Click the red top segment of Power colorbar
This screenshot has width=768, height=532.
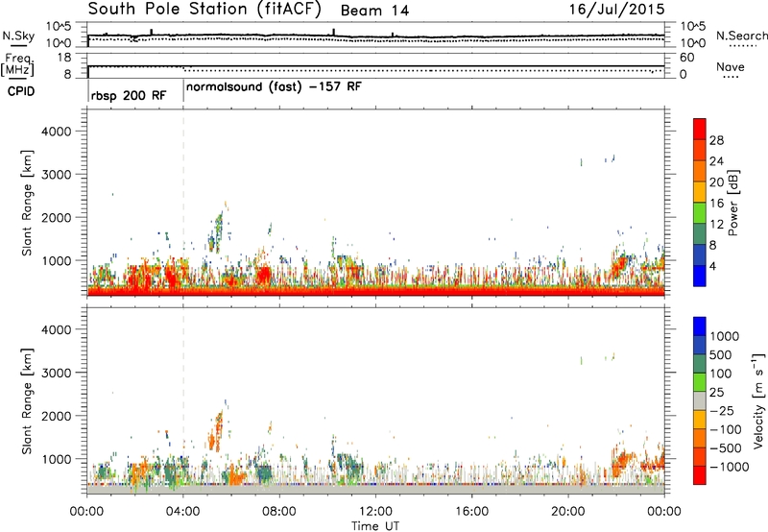click(700, 129)
